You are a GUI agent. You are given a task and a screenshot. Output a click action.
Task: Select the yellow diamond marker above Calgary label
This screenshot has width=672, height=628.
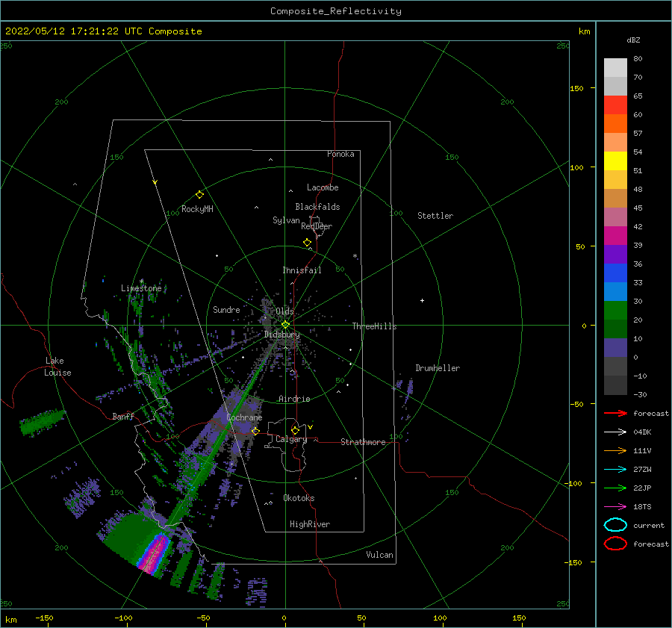295,430
